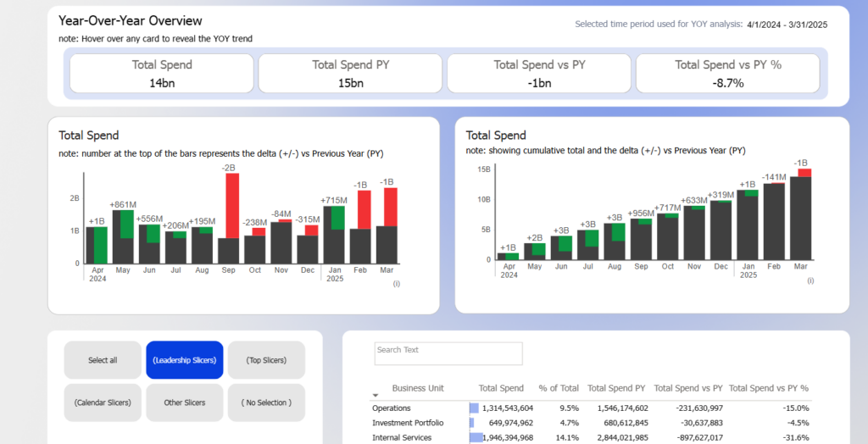
Task: Sort table by Total Spend column header
Action: click(501, 388)
